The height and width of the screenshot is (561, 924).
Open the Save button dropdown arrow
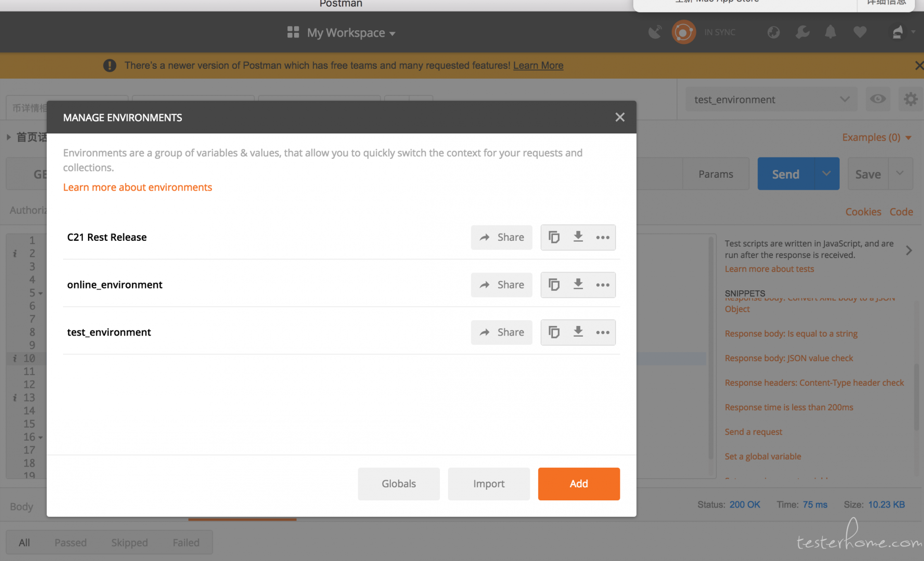[900, 174]
